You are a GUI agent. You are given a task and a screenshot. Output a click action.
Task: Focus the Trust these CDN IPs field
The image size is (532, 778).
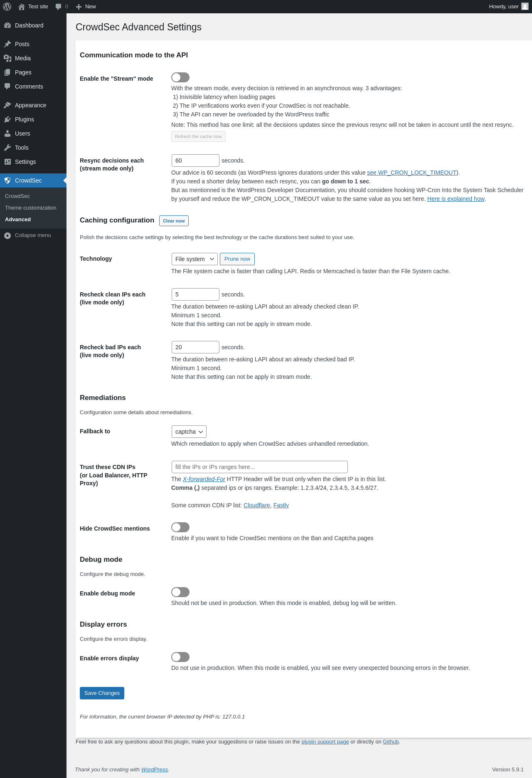pos(260,467)
